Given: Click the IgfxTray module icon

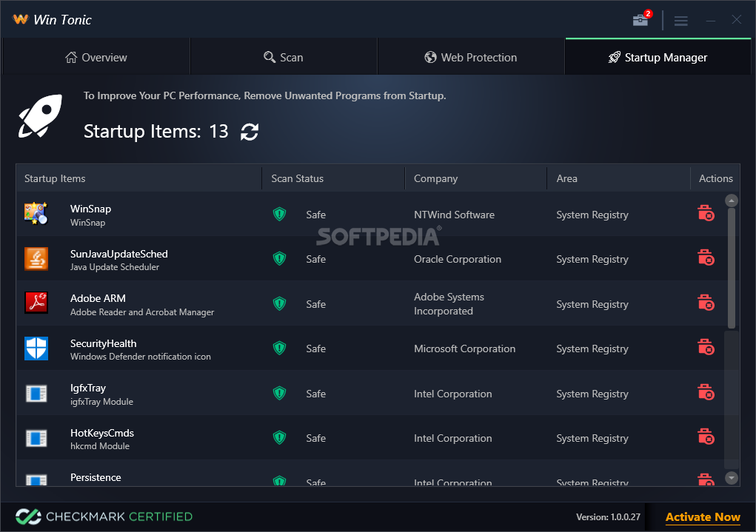Looking at the screenshot, I should 36,393.
